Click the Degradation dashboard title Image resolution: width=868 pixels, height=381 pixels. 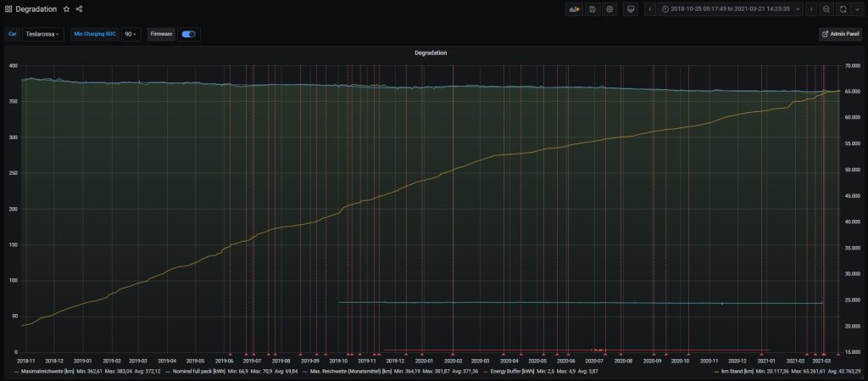coord(36,9)
